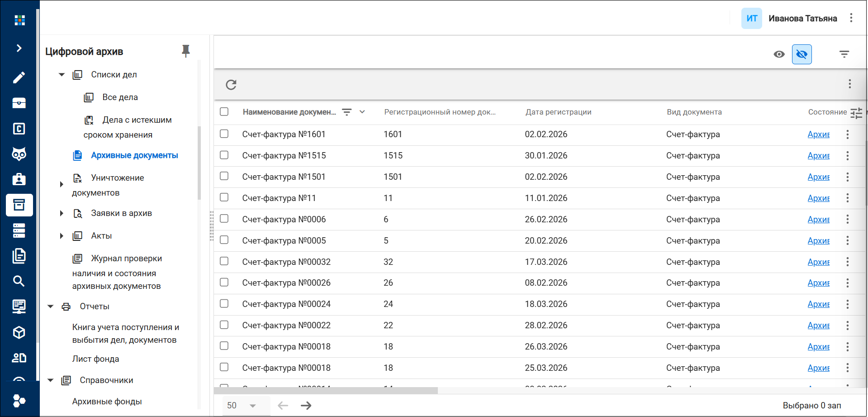The height and width of the screenshot is (417, 868).
Task: Expand the Акты tree node
Action: (62, 236)
